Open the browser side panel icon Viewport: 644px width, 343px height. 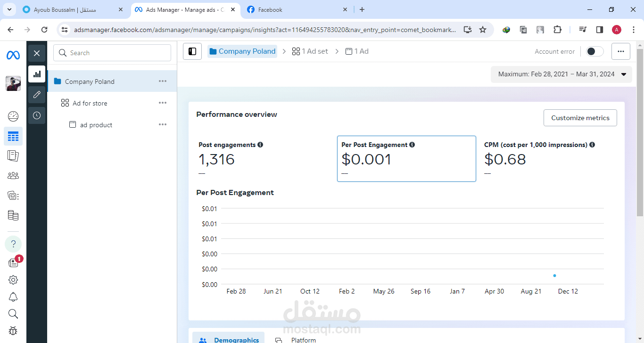click(600, 30)
